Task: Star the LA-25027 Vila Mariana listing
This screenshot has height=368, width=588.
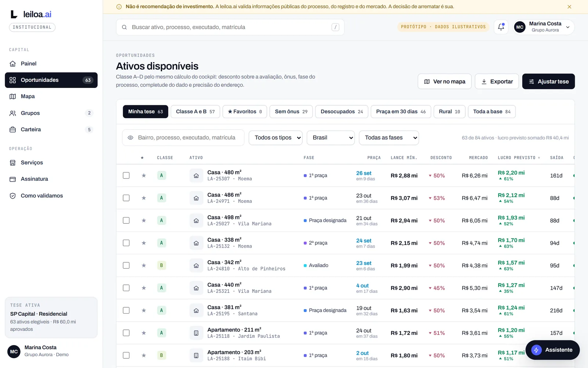Action: [144, 220]
